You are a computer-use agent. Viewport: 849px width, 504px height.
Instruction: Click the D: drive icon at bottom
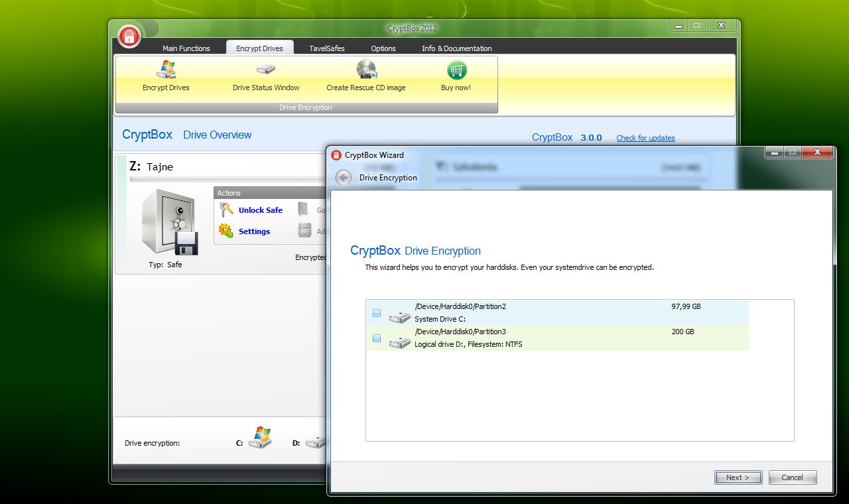pos(316,442)
